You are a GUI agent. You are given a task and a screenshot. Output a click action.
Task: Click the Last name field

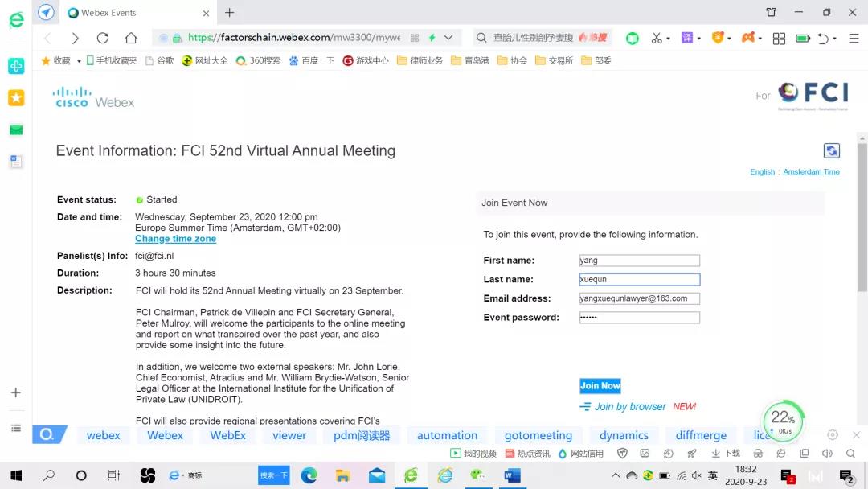[640, 279]
